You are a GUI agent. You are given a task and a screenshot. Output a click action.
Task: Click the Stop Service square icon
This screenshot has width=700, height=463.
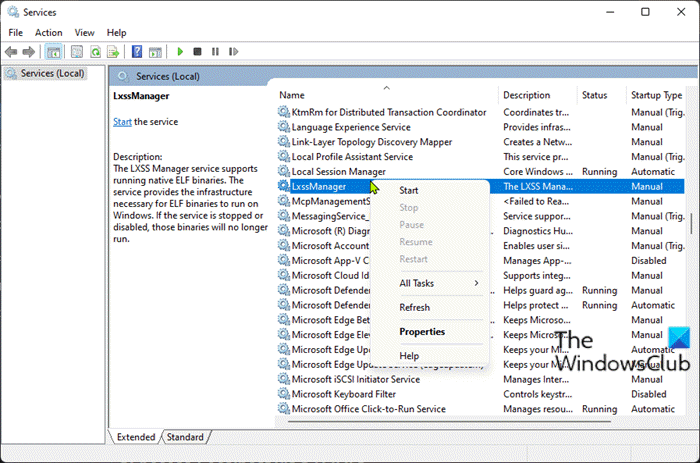(198, 51)
